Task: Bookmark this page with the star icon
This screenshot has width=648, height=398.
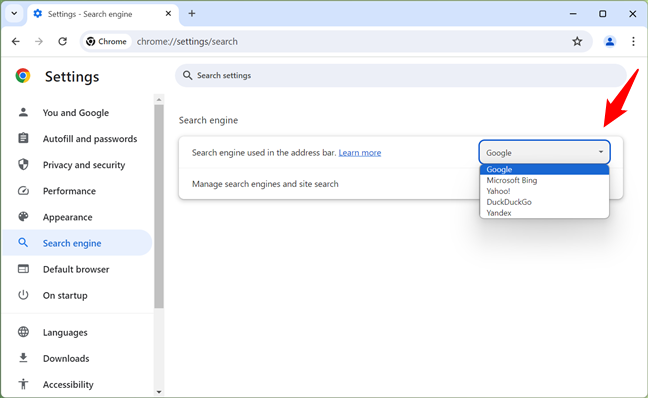Action: [577, 41]
